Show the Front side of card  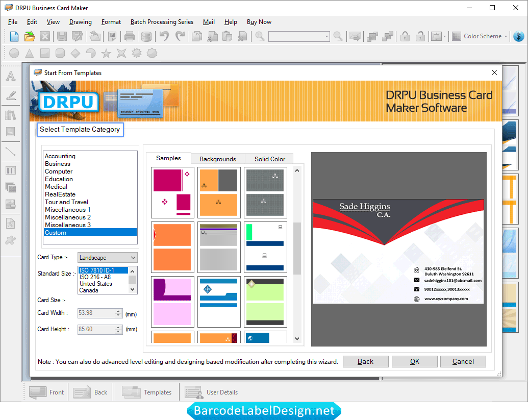[46, 392]
